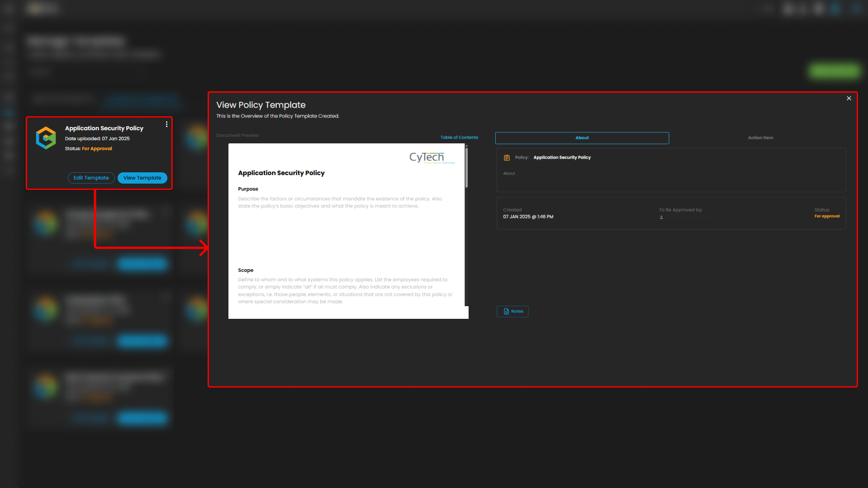Click the Created date 07 JAN 2025 value
This screenshot has height=488, width=868.
point(528,217)
